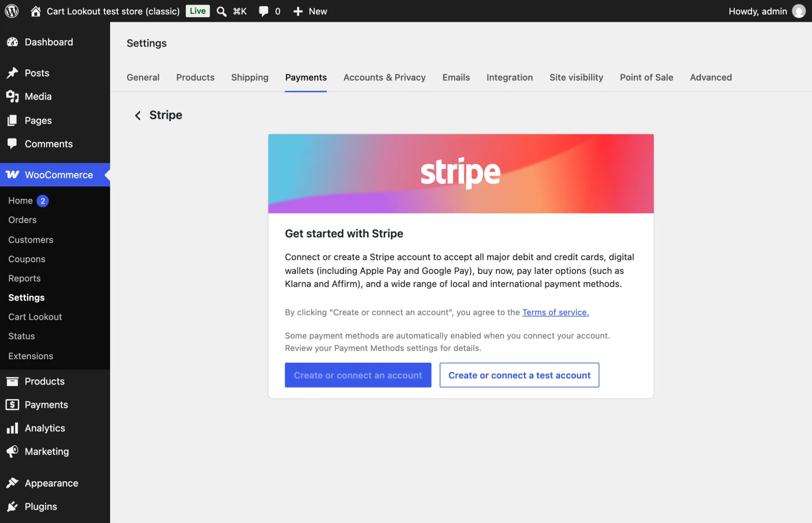
Task: Switch to the Emails tab
Action: point(456,77)
